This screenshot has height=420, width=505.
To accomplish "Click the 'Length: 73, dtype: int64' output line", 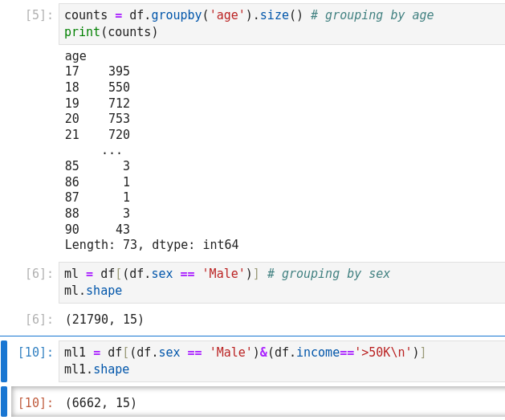I will 151,245.
